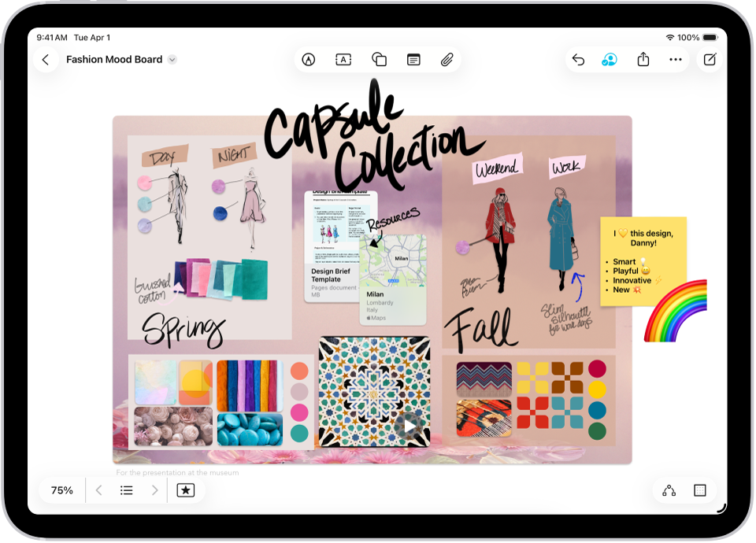
Task: Open the shapes library
Action: tap(379, 59)
